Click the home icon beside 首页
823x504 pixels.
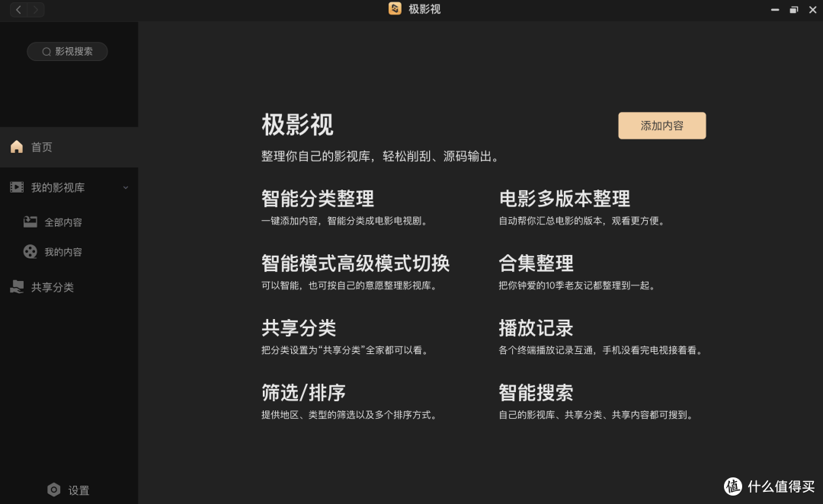click(x=17, y=147)
